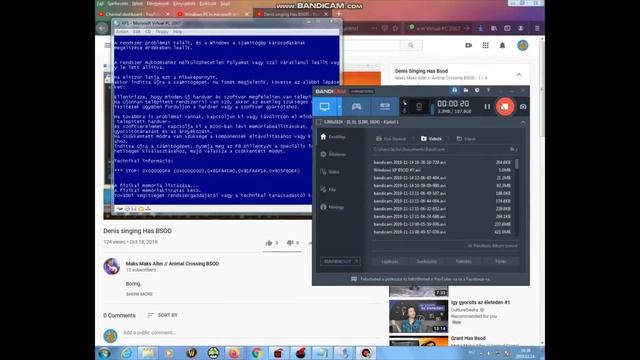Viewport: 640px width, 360px height.
Task: Open Bandicam Home sidebar section
Action: click(333, 137)
